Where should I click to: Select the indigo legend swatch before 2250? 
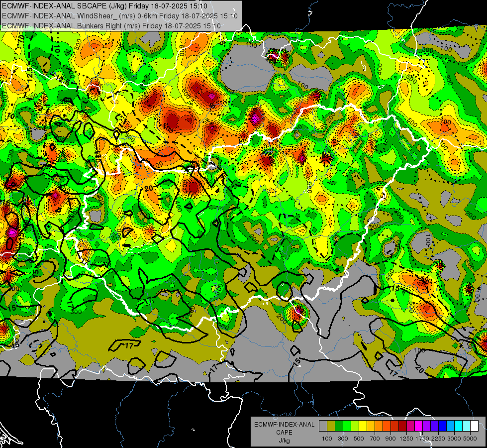point(434,426)
